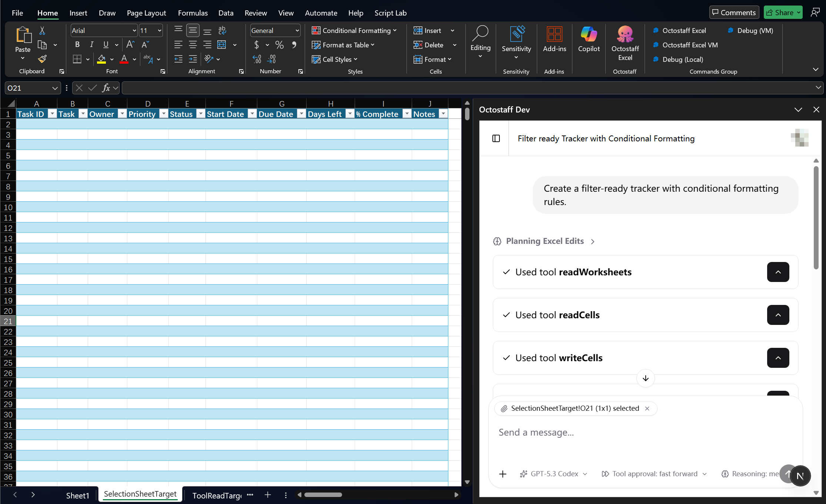Toggle Italic formatting
This screenshot has height=504, width=826.
(x=91, y=45)
